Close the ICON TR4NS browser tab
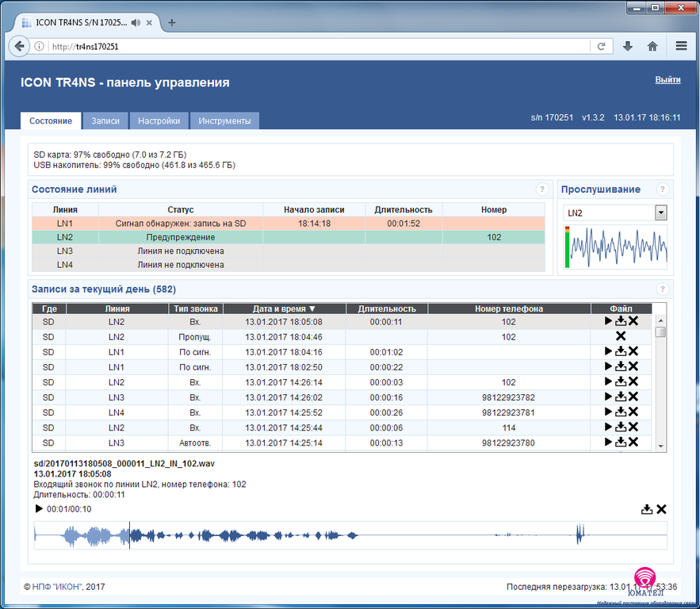Screen dimensions: 700x609 [149, 23]
